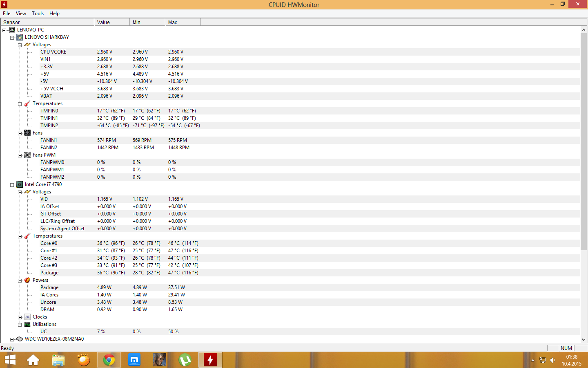
Task: Expand the Clocks group
Action: click(x=20, y=317)
